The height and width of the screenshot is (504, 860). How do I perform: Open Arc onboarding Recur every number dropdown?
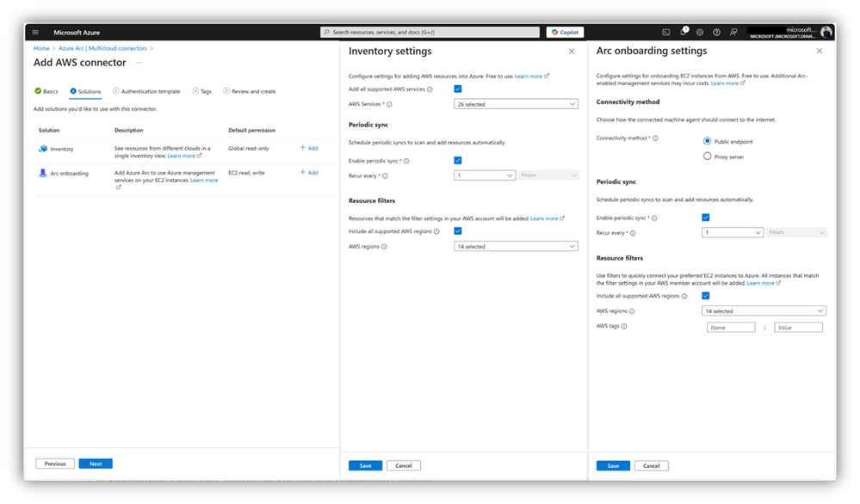[x=733, y=233]
